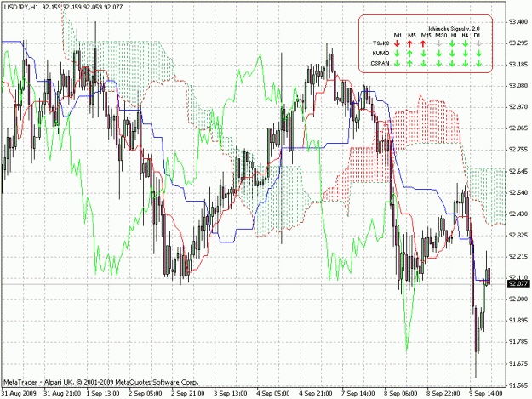Image resolution: width=532 pixels, height=399 pixels.
Task: Click the 92.325 price axis label
Action: point(518,236)
